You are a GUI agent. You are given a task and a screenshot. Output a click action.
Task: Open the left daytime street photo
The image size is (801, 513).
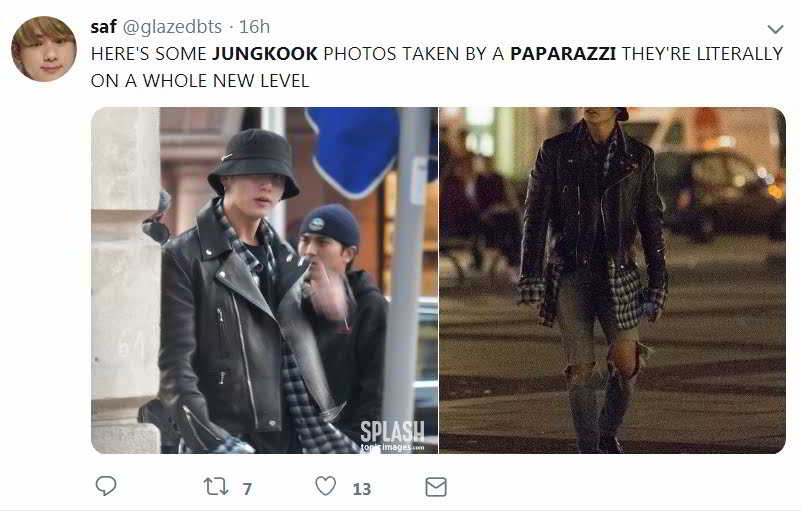pyautogui.click(x=265, y=280)
